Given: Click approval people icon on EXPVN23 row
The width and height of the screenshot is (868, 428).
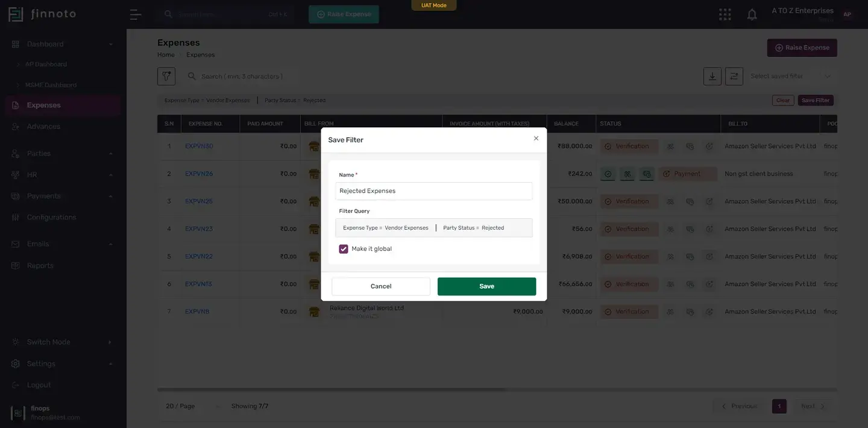Looking at the screenshot, I should 670,229.
